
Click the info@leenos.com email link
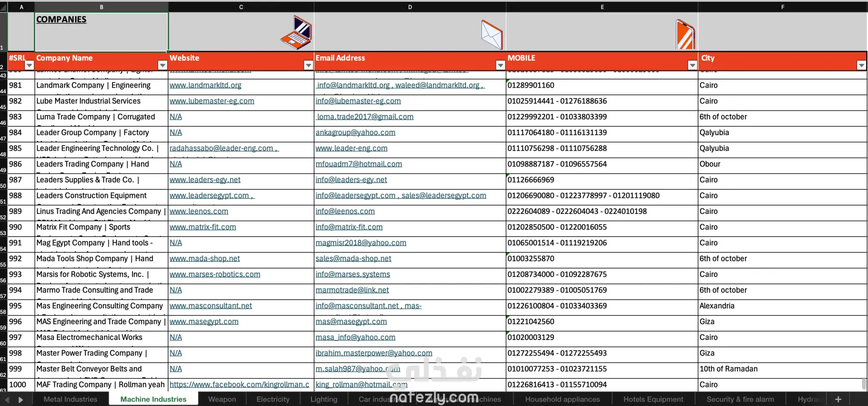pos(345,212)
